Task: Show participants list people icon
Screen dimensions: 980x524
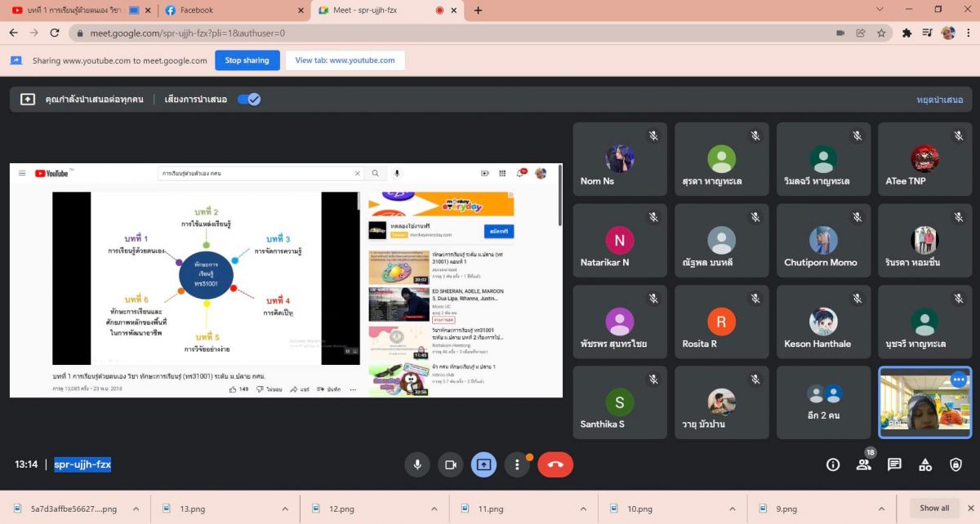Action: point(863,464)
